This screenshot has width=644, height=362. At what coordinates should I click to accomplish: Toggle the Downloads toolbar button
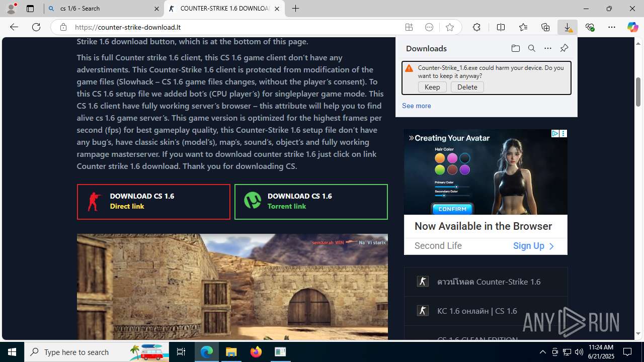coord(568,27)
